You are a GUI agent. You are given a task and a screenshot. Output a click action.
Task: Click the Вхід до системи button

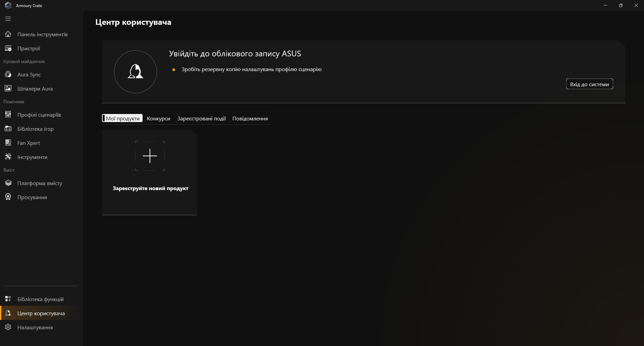click(589, 84)
